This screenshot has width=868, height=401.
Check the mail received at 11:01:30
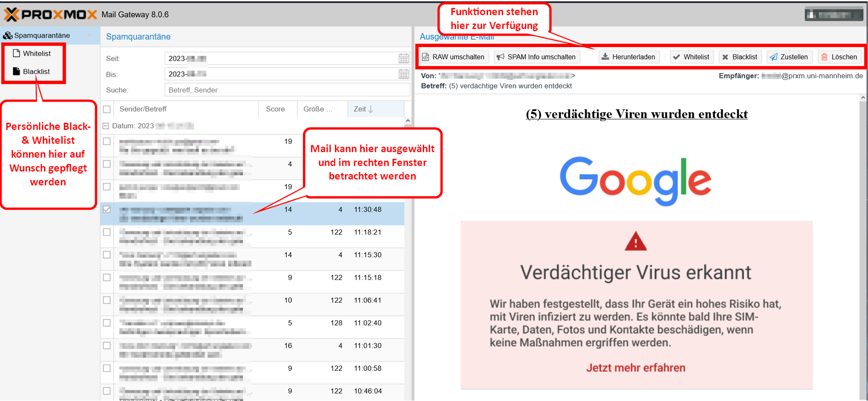pyautogui.click(x=107, y=346)
